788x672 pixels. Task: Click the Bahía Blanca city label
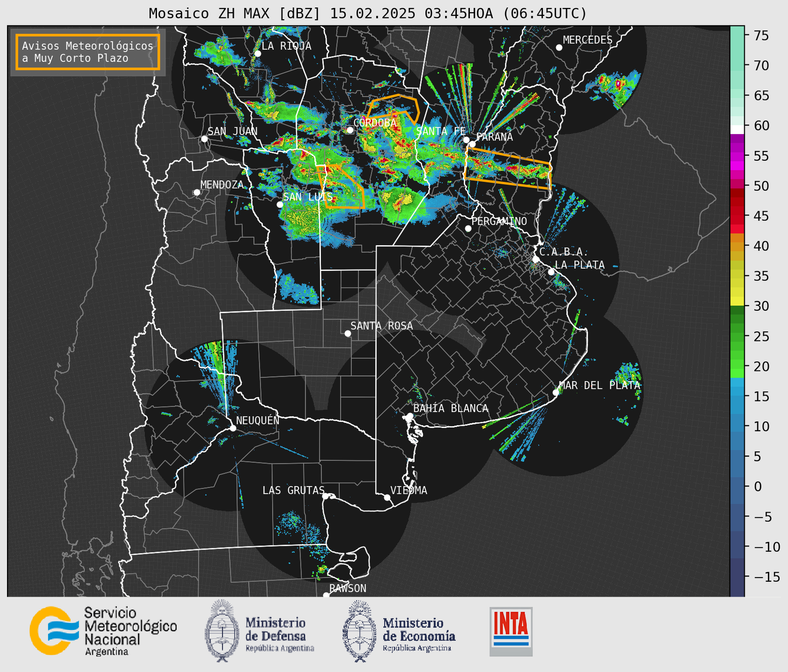pos(450,408)
